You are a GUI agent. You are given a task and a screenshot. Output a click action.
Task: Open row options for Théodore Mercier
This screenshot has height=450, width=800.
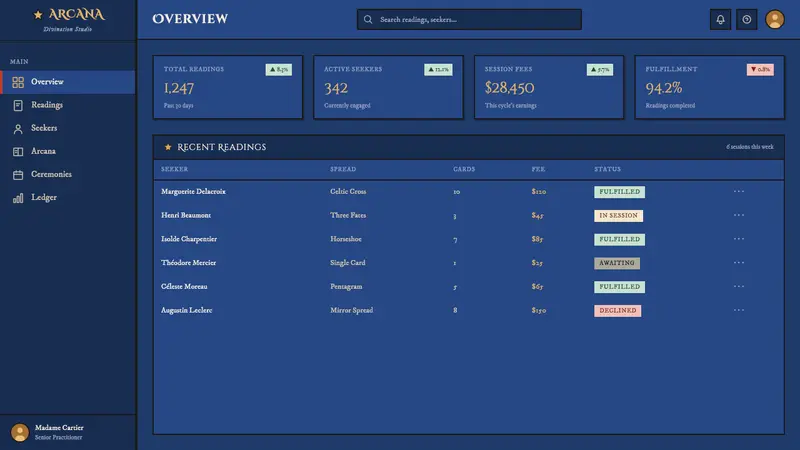tap(739, 262)
